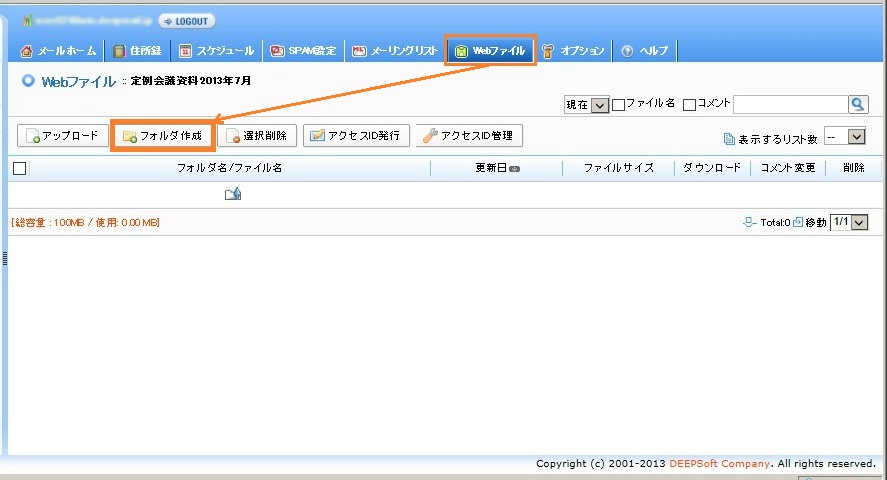Open the ヘルプ help tab
Viewport: 887px width, 480px height.
[645, 50]
